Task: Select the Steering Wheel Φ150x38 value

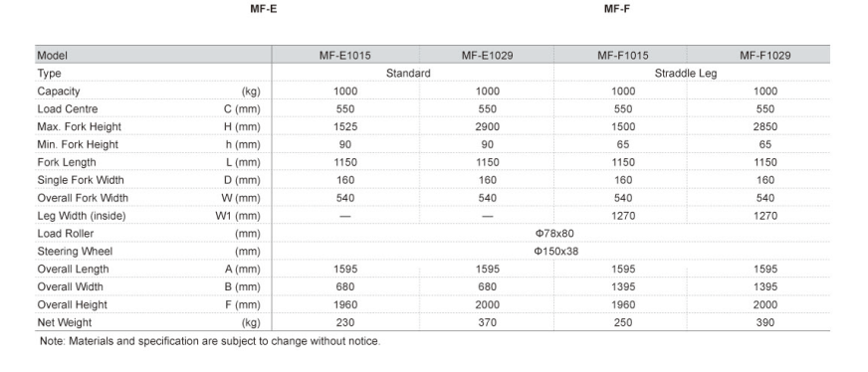Action: 556,251
